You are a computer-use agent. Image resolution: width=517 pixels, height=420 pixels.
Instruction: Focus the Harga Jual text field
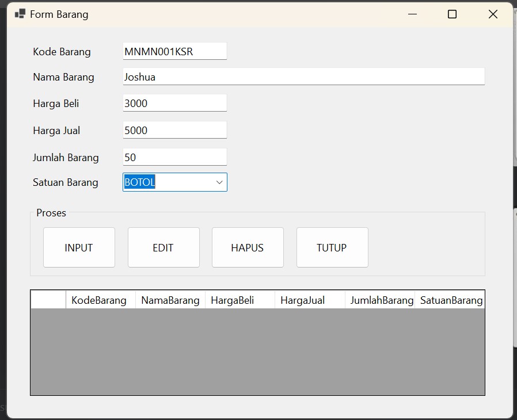pyautogui.click(x=175, y=130)
